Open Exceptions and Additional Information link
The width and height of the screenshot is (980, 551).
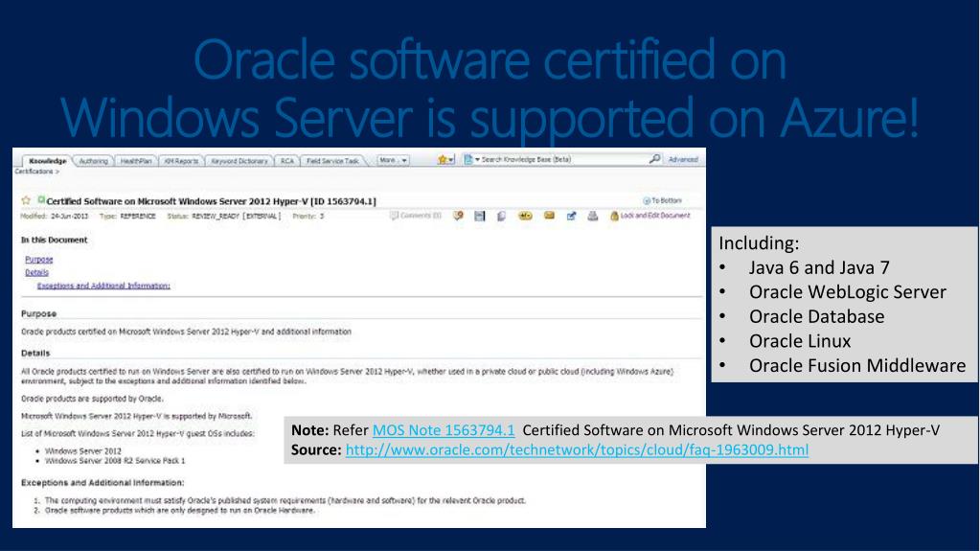click(103, 286)
